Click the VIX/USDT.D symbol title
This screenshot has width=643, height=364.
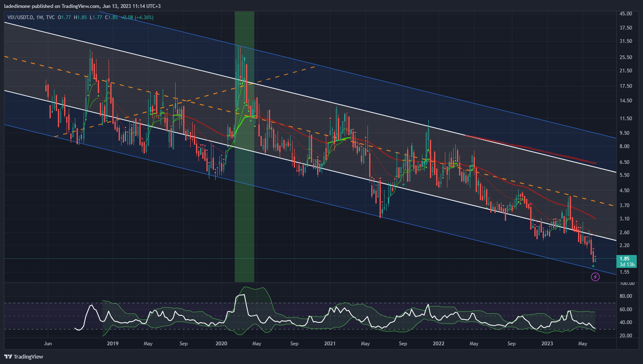tap(21, 17)
